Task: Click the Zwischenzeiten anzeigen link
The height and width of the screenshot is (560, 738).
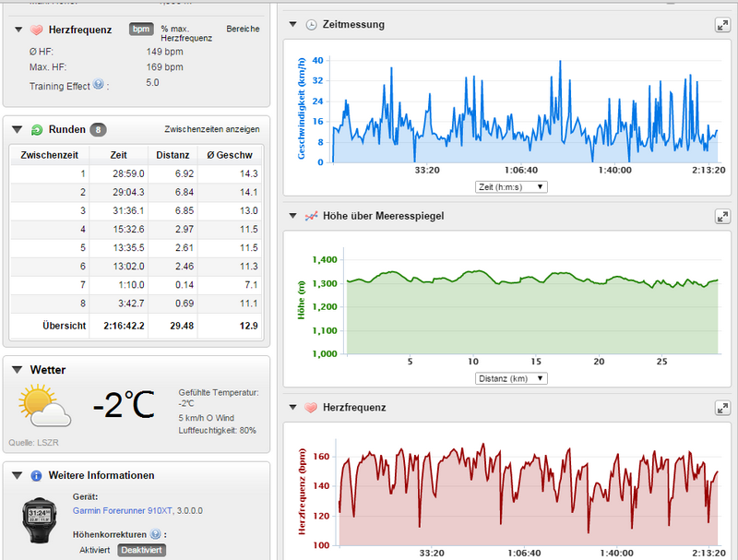Action: point(211,130)
